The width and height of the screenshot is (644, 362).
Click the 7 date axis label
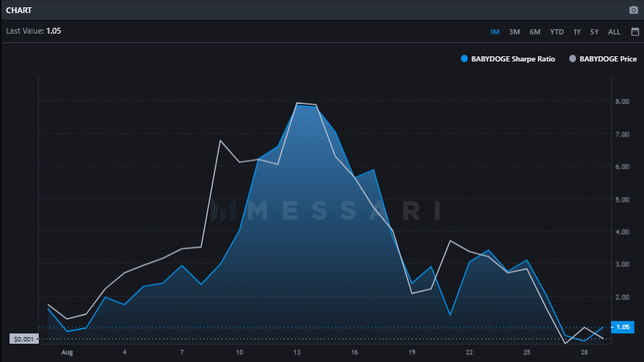pos(182,352)
